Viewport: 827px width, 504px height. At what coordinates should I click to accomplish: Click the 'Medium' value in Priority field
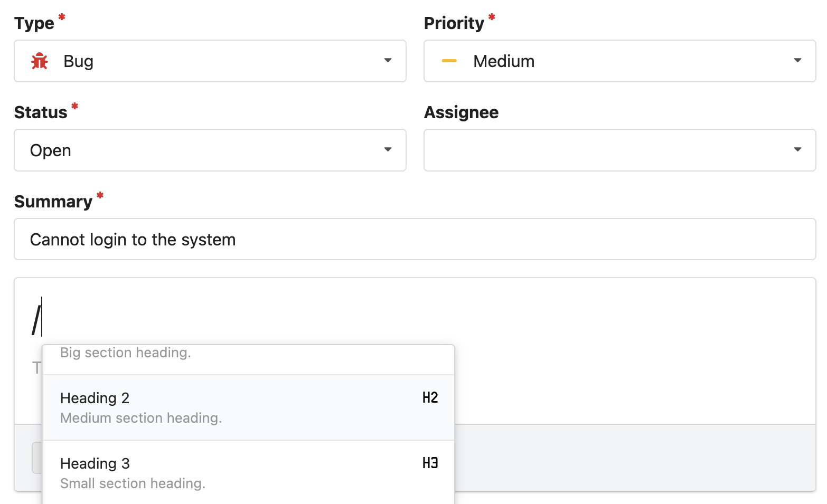504,61
